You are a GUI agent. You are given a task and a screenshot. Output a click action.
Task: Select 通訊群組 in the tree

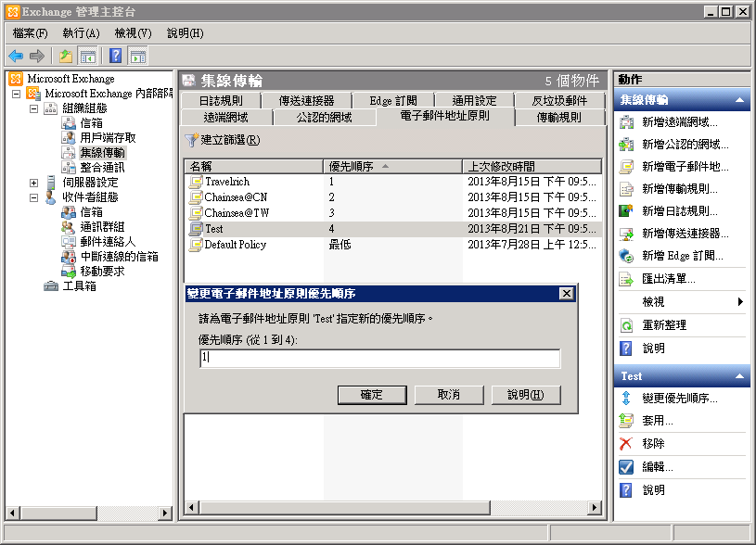pyautogui.click(x=102, y=227)
